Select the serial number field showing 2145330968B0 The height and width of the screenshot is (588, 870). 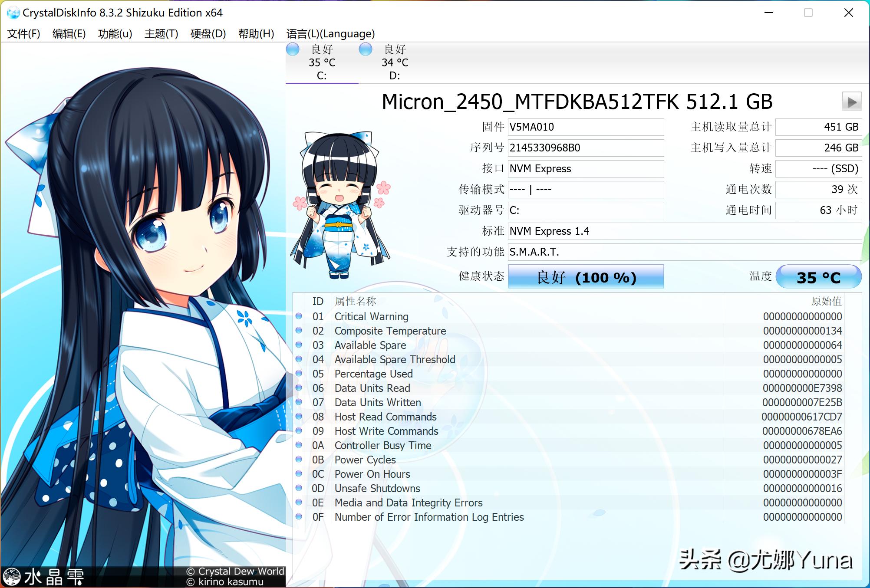coord(585,148)
